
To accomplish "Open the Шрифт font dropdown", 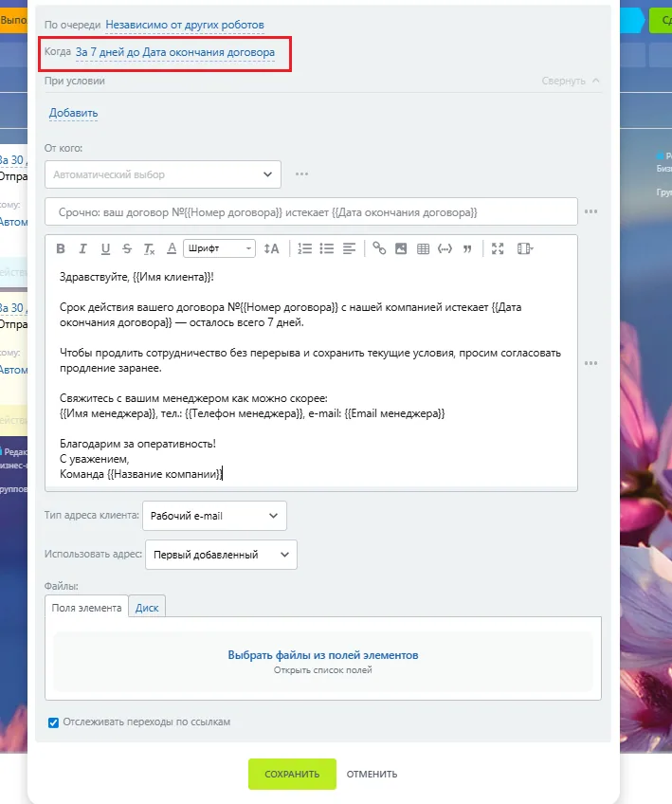I will coord(219,248).
